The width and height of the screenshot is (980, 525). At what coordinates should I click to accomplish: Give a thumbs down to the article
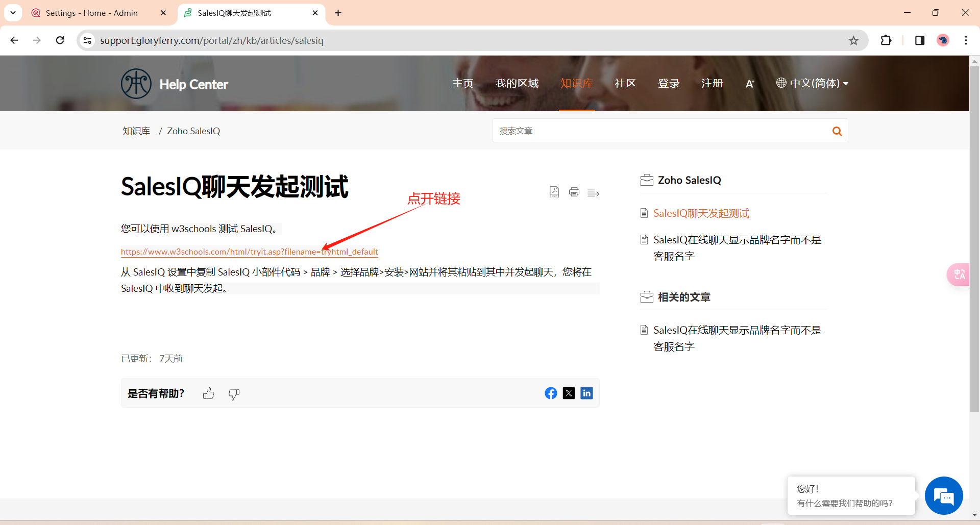234,394
